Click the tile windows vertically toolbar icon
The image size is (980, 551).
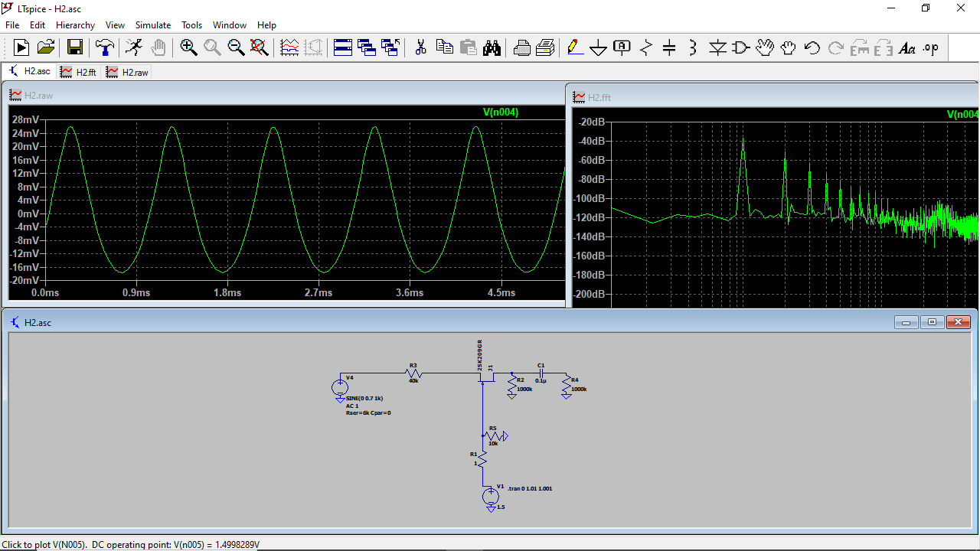point(367,47)
